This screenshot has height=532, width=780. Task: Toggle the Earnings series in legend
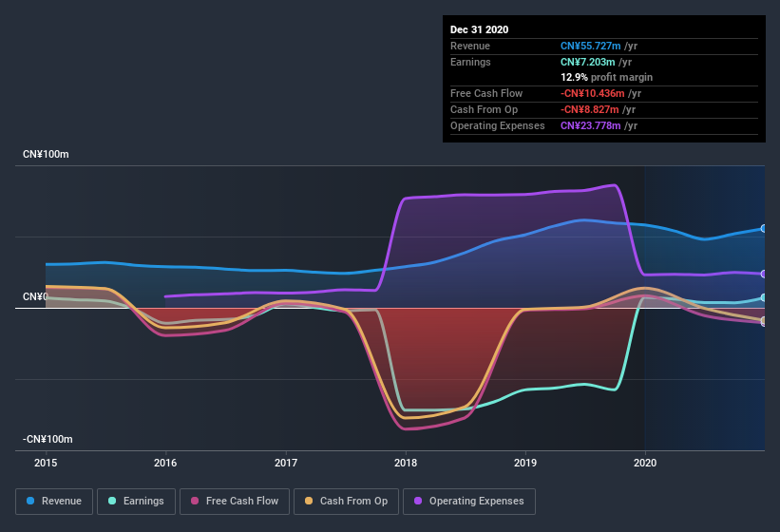(x=136, y=502)
